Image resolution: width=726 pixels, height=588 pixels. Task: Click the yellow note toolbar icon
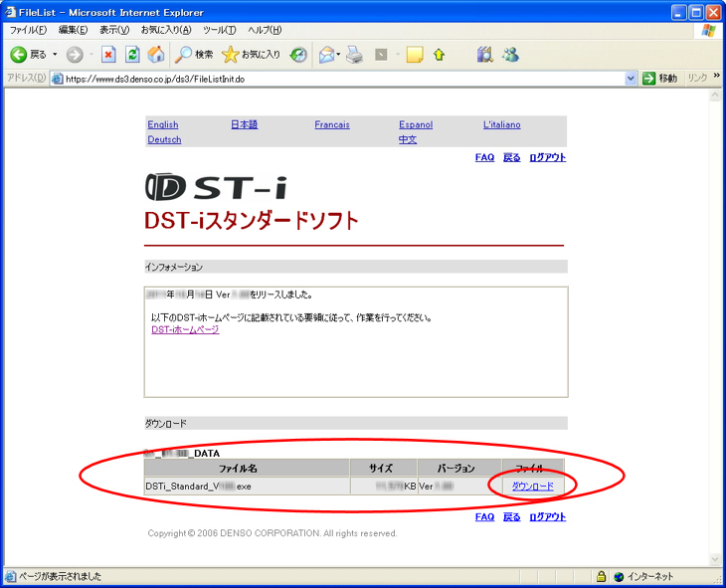[415, 55]
